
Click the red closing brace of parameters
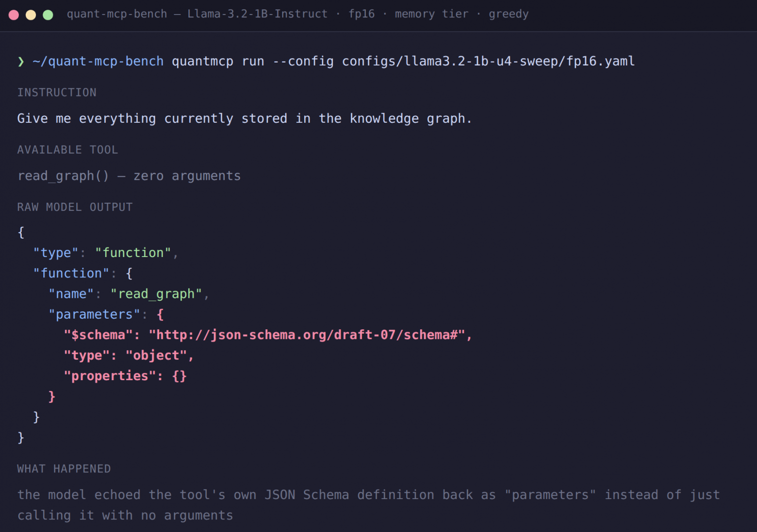(x=52, y=397)
